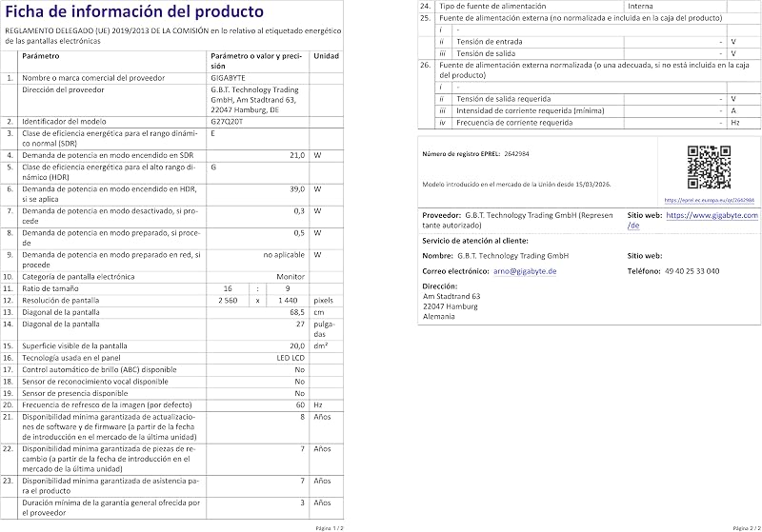Select the EPREL registration number '2642984'
Image resolution: width=762 pixels, height=532 pixels.
point(516,154)
